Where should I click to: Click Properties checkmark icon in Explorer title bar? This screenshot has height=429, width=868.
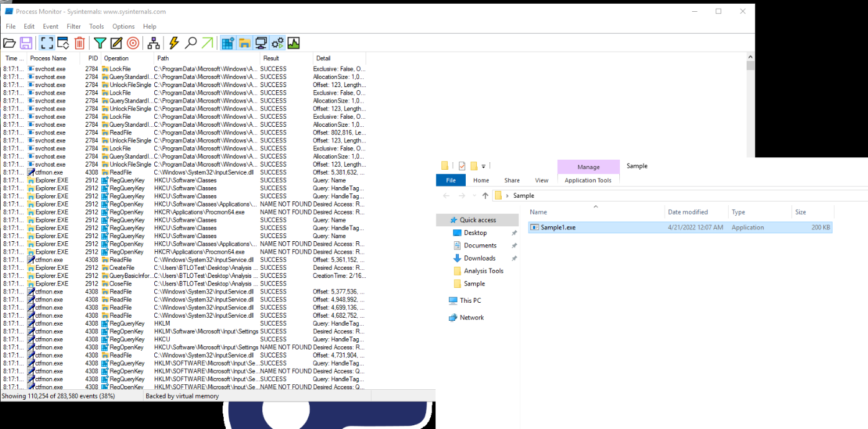pyautogui.click(x=462, y=166)
